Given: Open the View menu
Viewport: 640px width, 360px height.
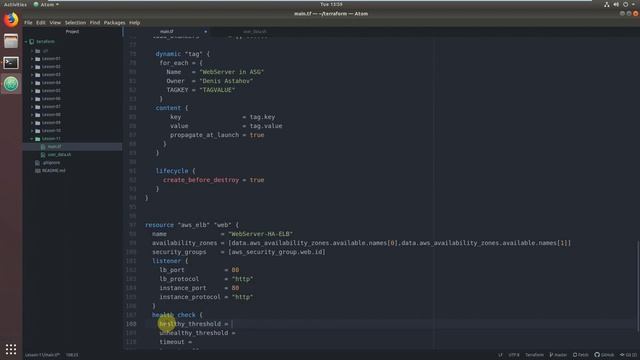Looking at the screenshot, I should pos(55,23).
